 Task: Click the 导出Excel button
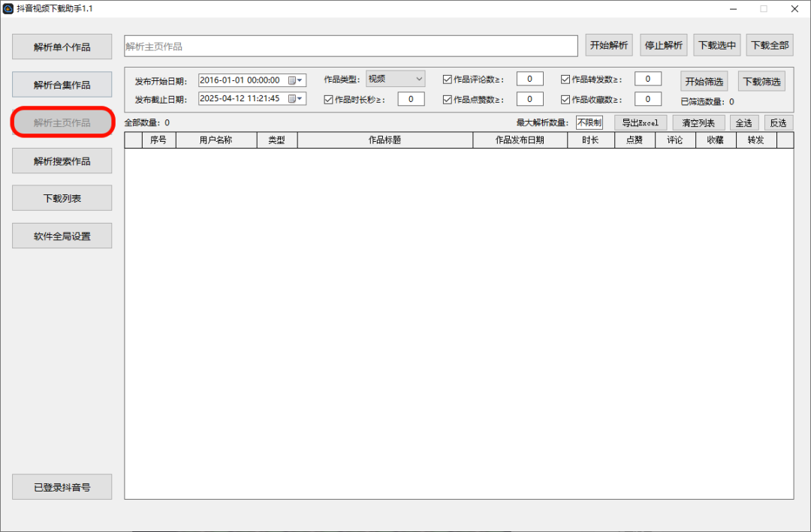(641, 122)
